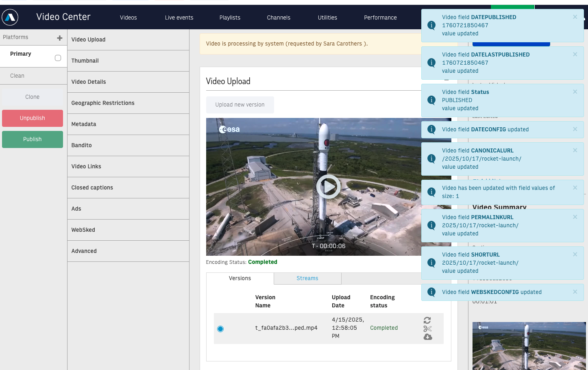588x370 pixels.
Task: Open the Bandito section
Action: tap(128, 146)
